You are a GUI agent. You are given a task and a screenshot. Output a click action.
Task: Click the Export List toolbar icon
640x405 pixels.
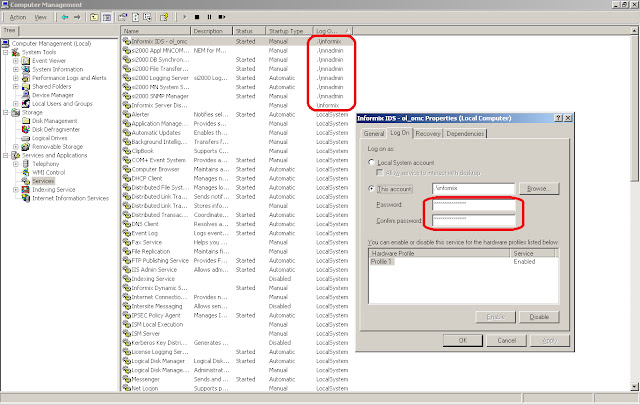coord(147,17)
